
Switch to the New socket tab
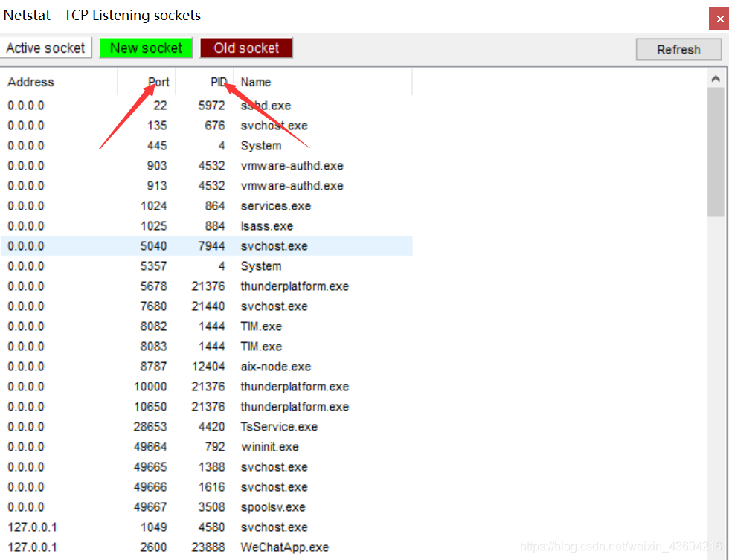[146, 48]
